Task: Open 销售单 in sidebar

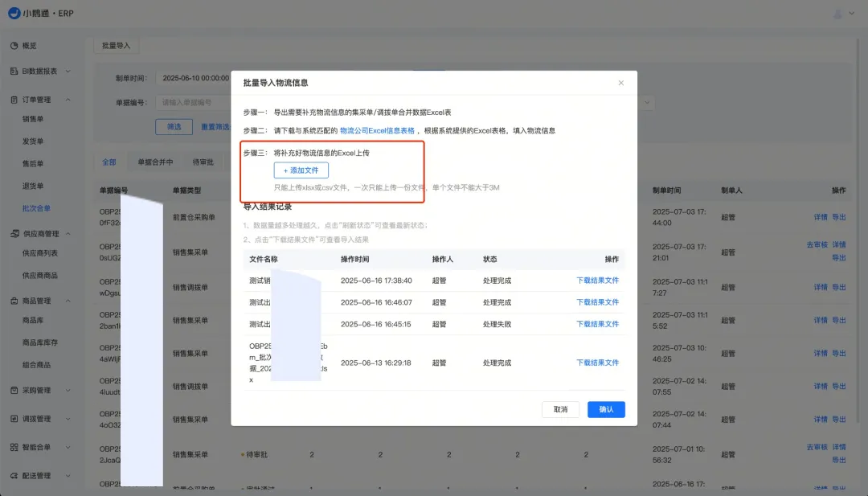Action: [33, 119]
